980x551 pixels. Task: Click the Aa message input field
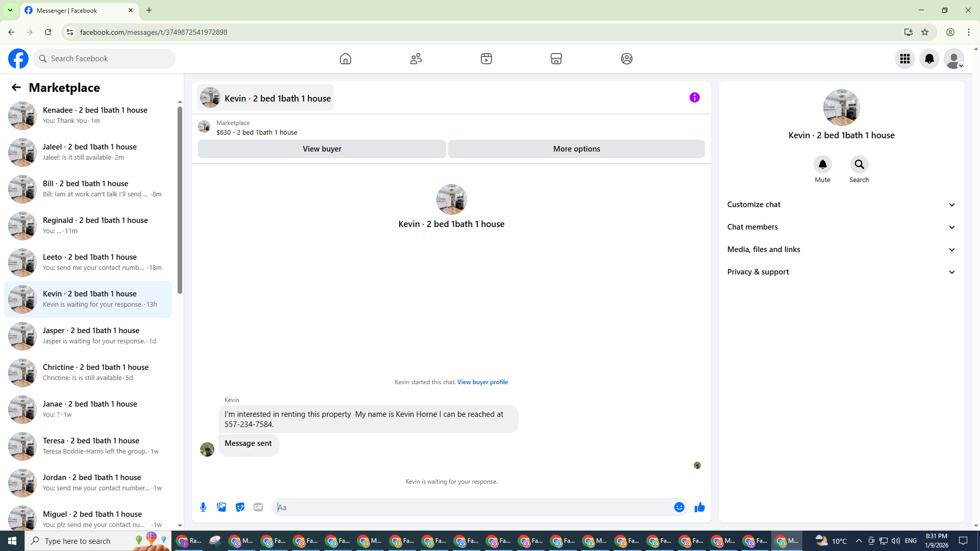click(472, 507)
